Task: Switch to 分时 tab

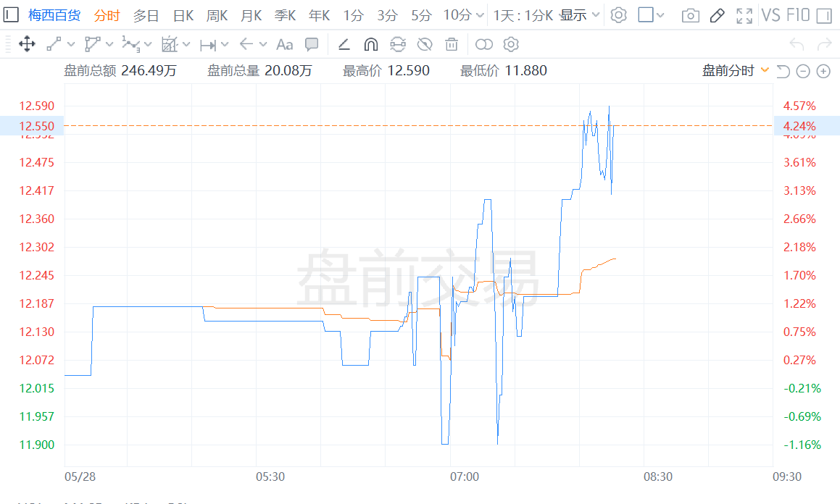Action: 107,15
